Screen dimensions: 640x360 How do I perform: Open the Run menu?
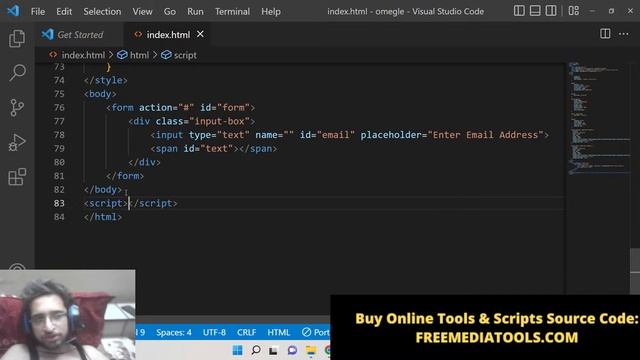(195, 11)
